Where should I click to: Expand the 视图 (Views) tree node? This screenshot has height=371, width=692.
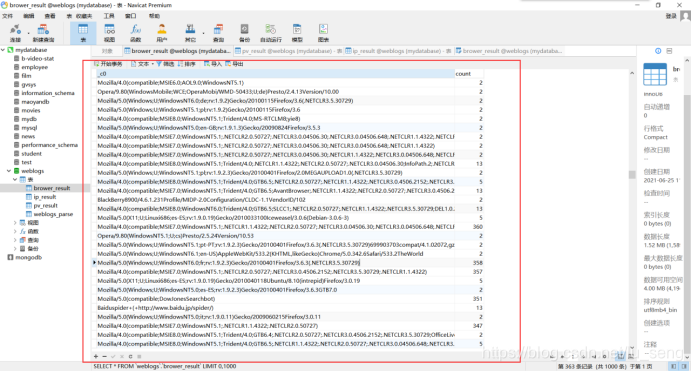click(15, 223)
